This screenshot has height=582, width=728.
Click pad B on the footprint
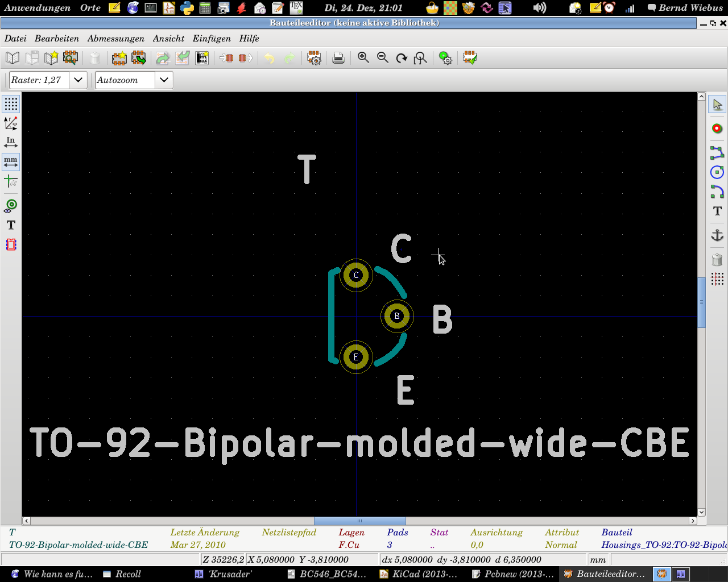[397, 316]
